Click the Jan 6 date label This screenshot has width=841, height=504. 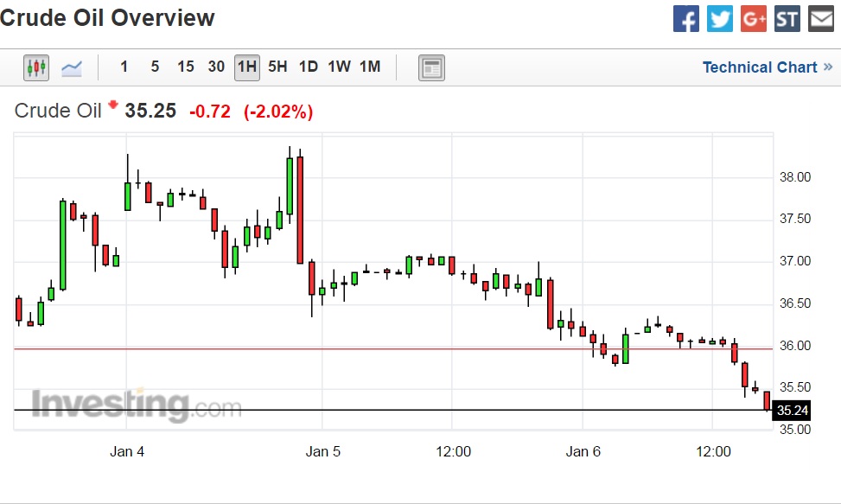583,451
